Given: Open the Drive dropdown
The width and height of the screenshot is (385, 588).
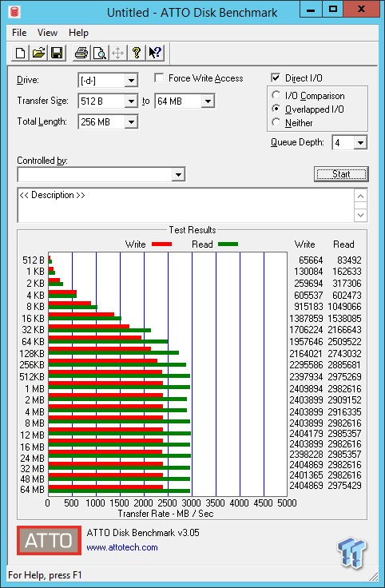Looking at the screenshot, I should point(131,80).
